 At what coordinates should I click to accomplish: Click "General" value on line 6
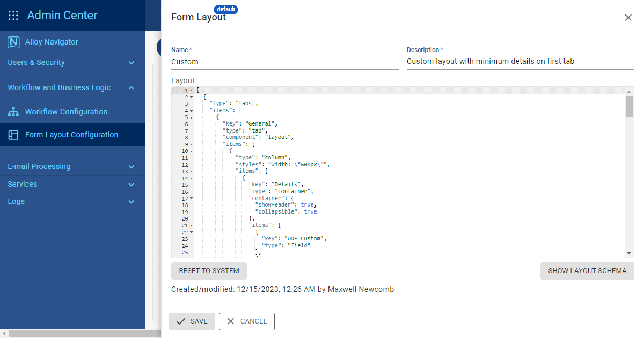coord(261,124)
